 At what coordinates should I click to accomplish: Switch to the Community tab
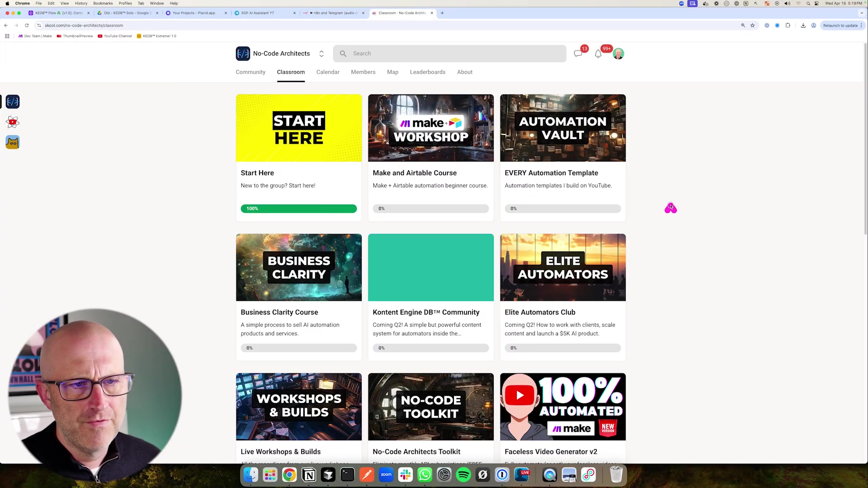coord(250,72)
